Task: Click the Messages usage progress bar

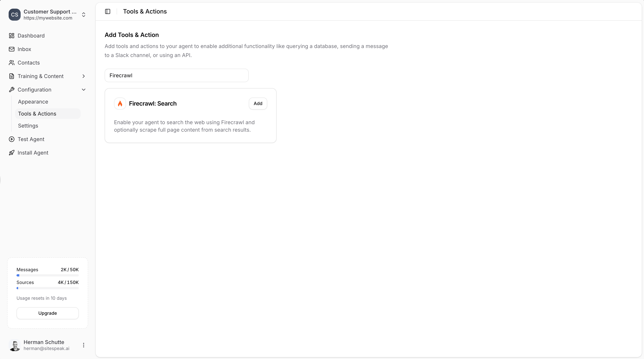Action: click(x=47, y=275)
